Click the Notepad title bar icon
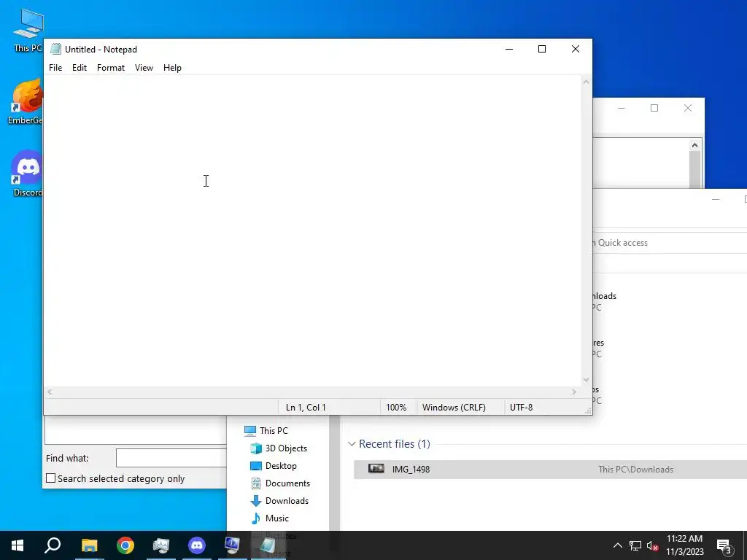This screenshot has width=747, height=560. point(56,49)
